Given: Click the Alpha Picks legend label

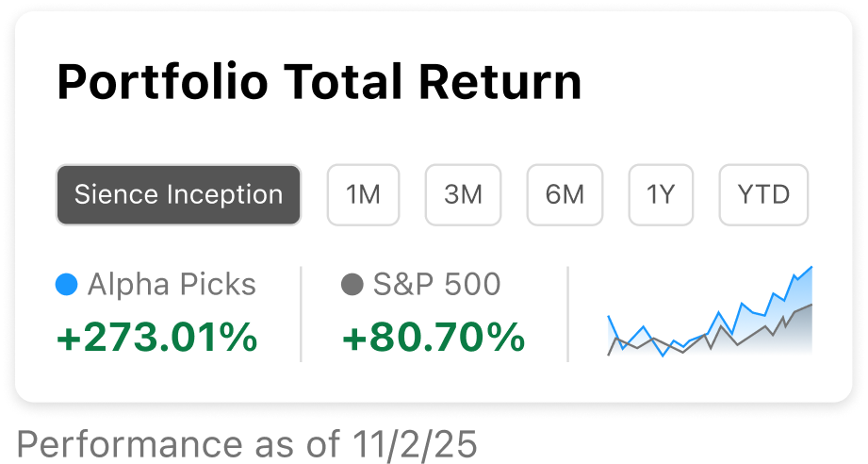Looking at the screenshot, I should coord(172,284).
